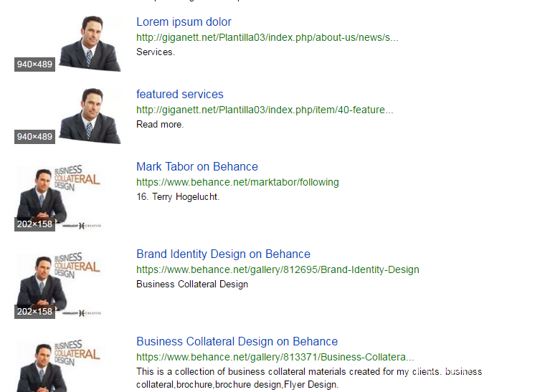
Task: Click the behance.net gallery/813371 URL
Action: (275, 357)
